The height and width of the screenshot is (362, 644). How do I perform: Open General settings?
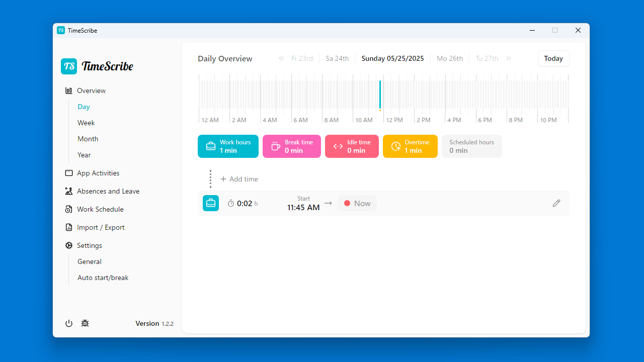point(90,261)
